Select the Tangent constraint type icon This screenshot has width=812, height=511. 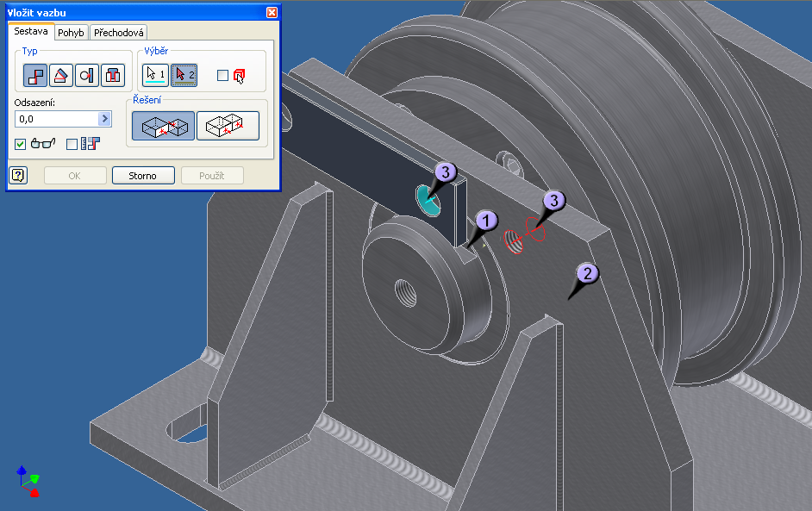pos(87,76)
